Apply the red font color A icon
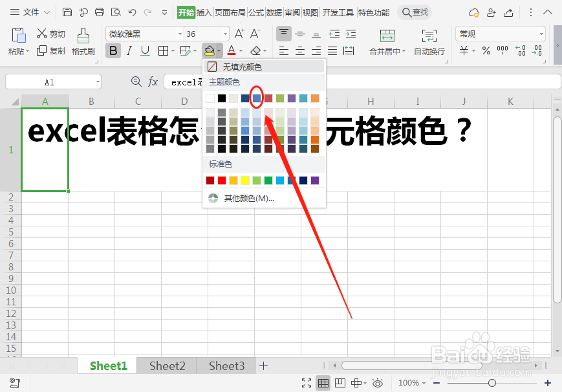 [232, 50]
